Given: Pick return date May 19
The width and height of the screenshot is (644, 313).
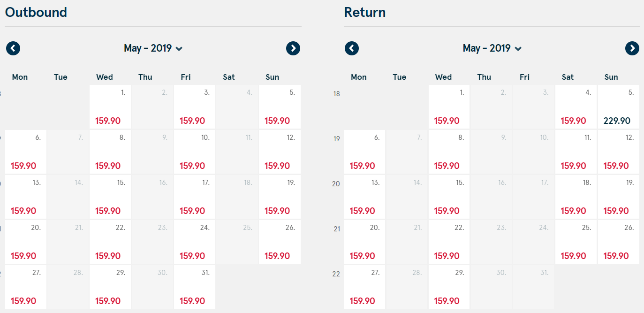Looking at the screenshot, I should click(619, 197).
